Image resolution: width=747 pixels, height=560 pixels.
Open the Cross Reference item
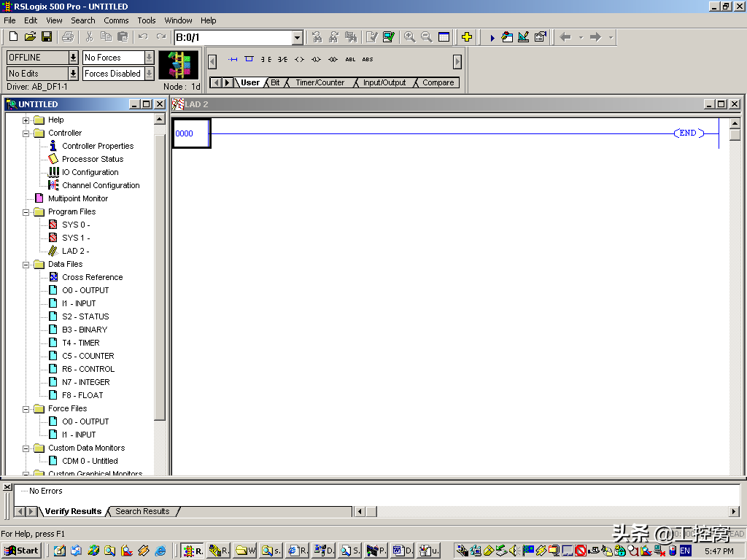pyautogui.click(x=93, y=277)
